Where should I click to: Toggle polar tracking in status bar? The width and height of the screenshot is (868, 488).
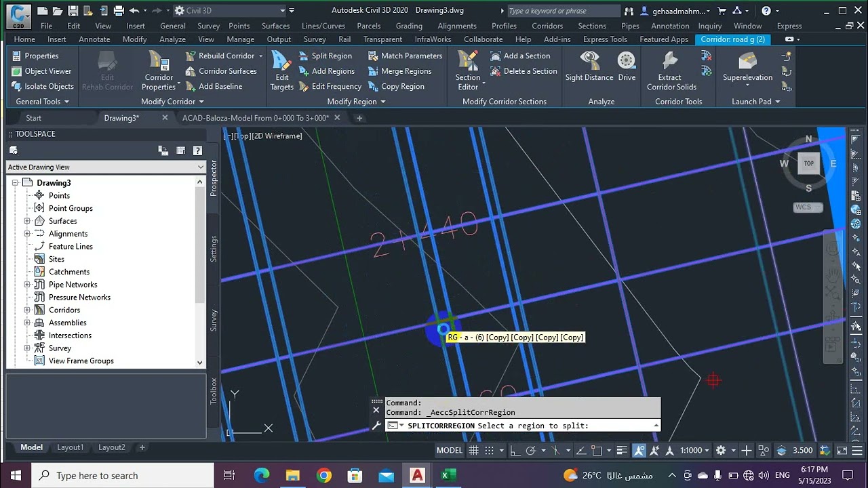(531, 450)
